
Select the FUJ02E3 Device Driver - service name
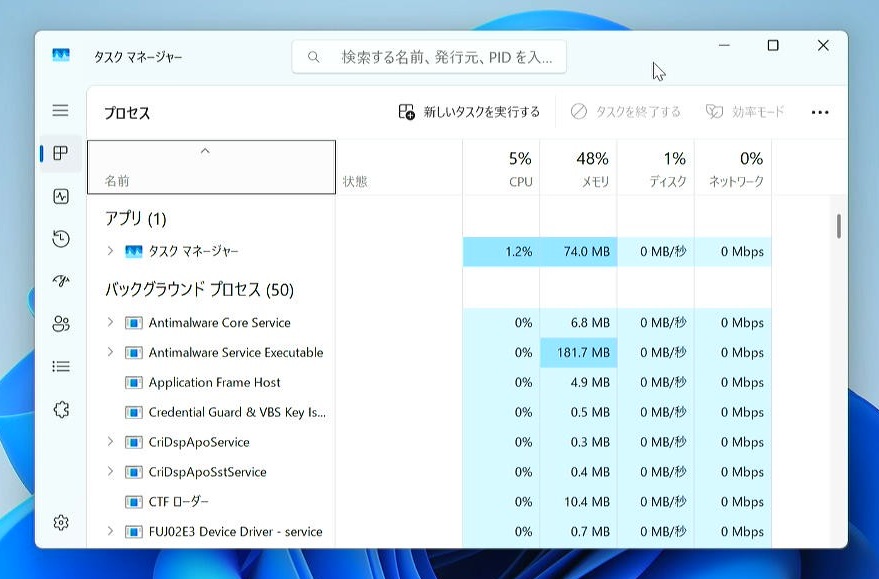coord(235,531)
